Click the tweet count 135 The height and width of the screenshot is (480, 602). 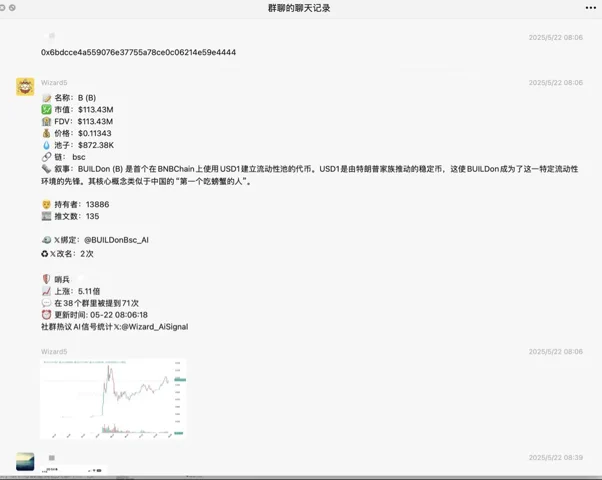[93, 217]
